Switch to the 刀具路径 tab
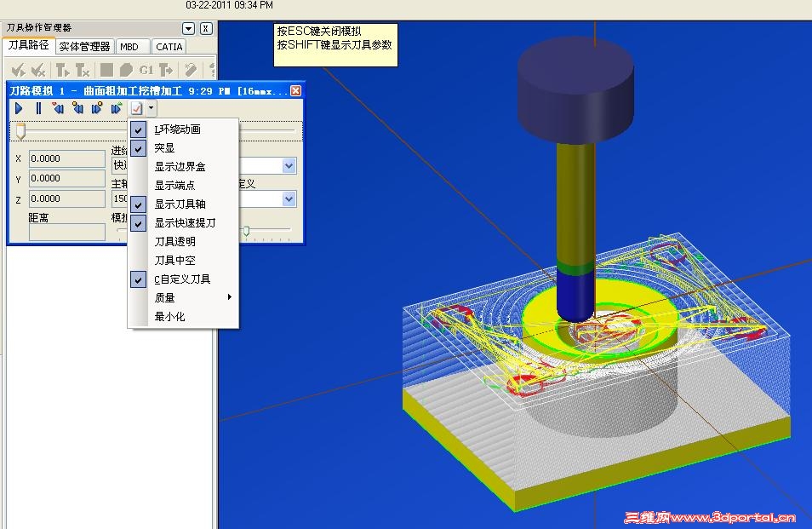This screenshot has height=529, width=812. point(28,46)
